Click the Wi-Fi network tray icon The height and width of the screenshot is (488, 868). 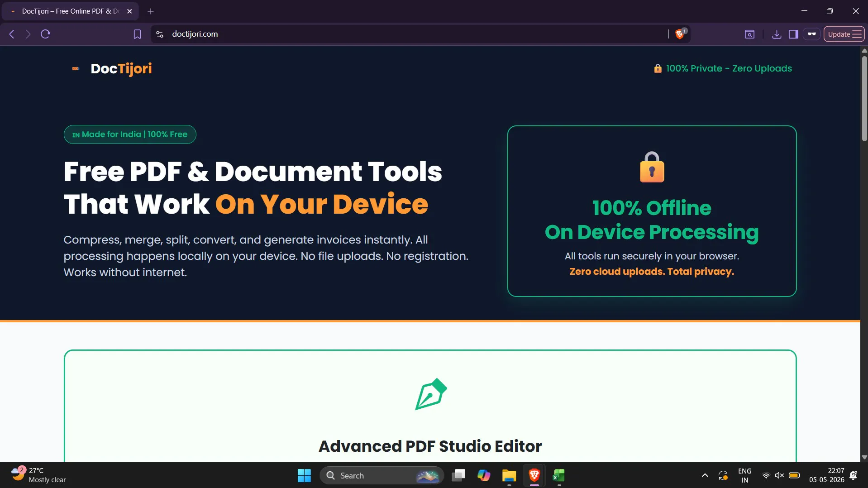(x=766, y=475)
